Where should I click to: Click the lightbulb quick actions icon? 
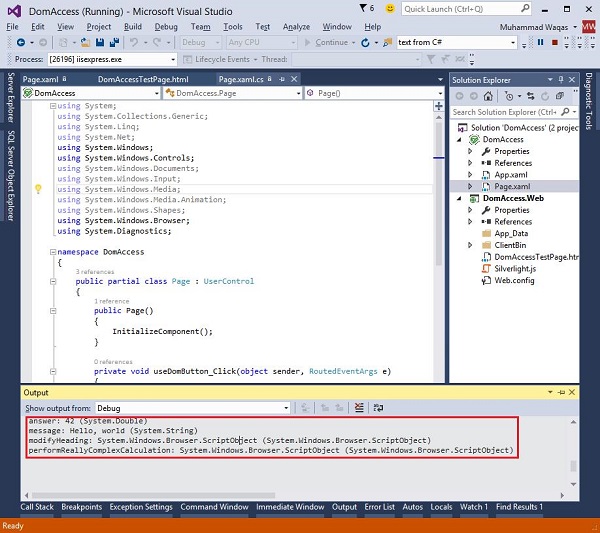[38, 188]
